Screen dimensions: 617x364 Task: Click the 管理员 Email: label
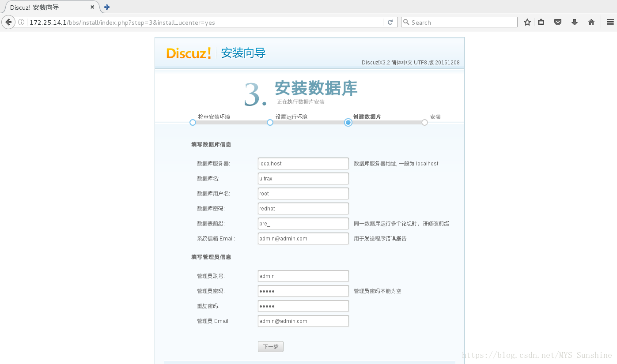coord(213,321)
